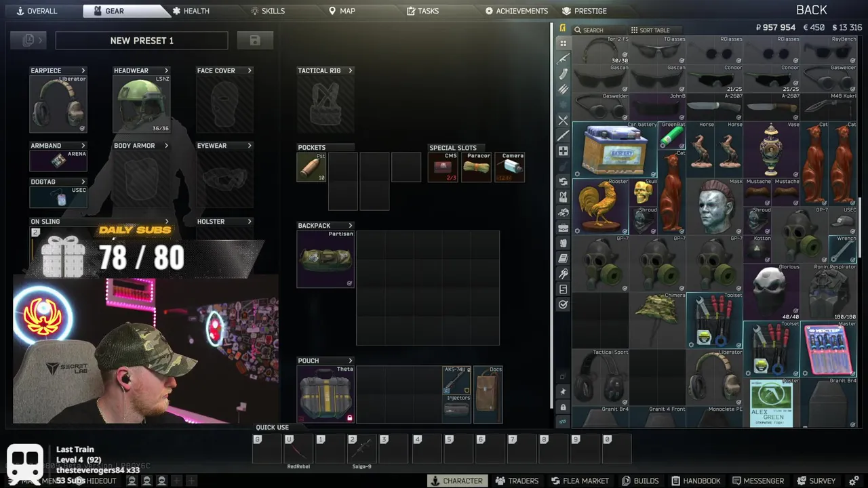
Task: Filter stash by medical cross icon
Action: pos(563,151)
